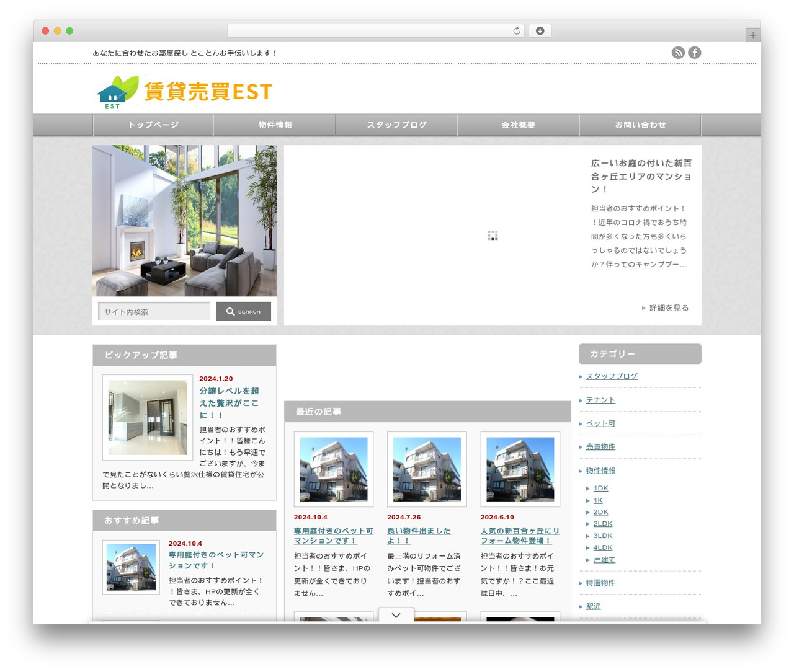Screen dimensions: 794x672
Task: Click the 賃貸売買EST site logo
Action: pyautogui.click(x=185, y=92)
